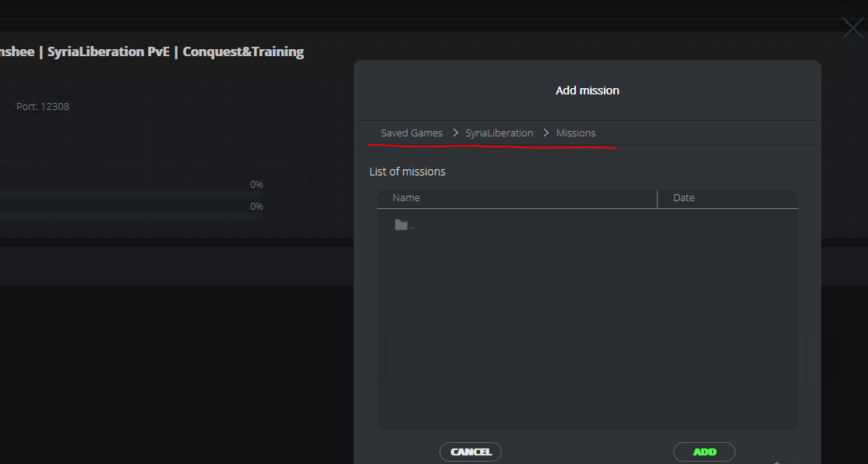
Task: Click the second 0% progress bar
Action: coord(131,216)
